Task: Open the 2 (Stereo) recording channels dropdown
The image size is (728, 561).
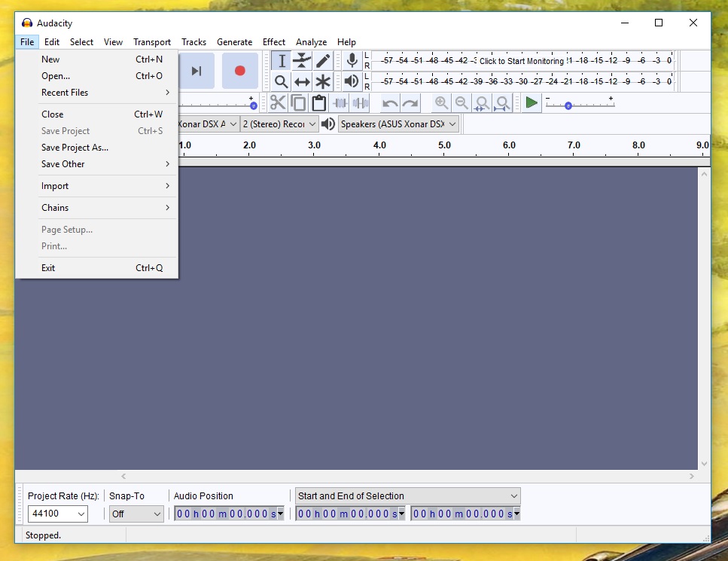Action: point(279,124)
